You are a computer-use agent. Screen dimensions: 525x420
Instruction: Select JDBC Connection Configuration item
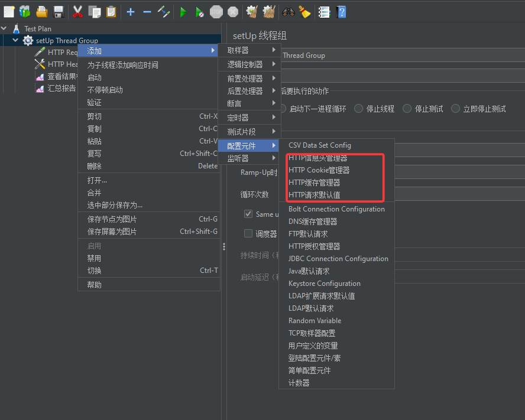point(338,259)
